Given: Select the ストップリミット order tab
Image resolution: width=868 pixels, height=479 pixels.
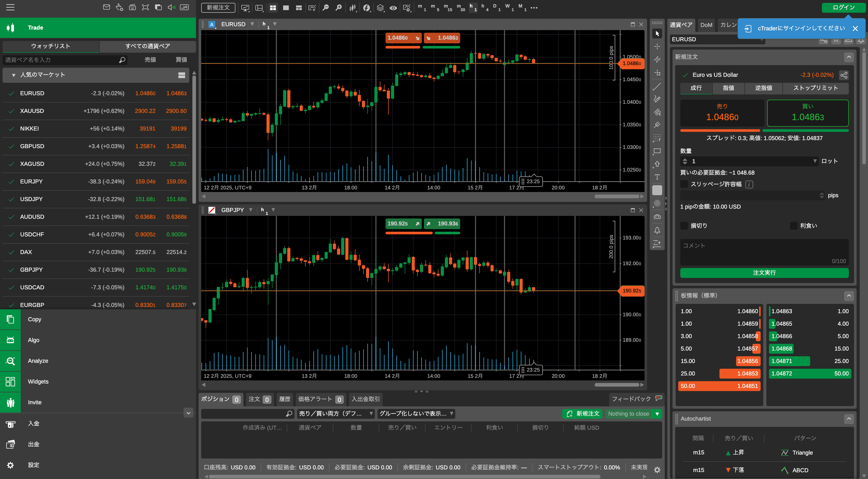Looking at the screenshot, I should point(815,88).
